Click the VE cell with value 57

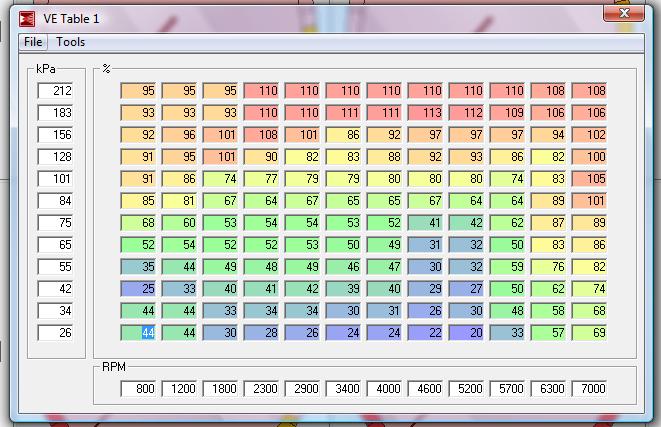pos(548,333)
